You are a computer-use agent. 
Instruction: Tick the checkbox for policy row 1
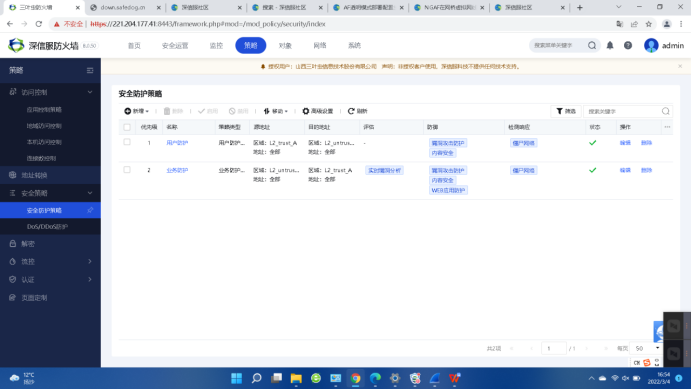(x=127, y=142)
